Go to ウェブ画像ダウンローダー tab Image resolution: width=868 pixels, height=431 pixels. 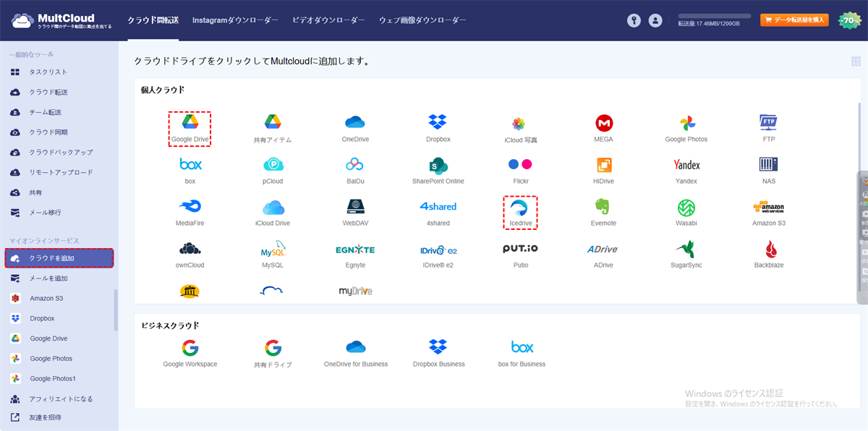(x=422, y=20)
